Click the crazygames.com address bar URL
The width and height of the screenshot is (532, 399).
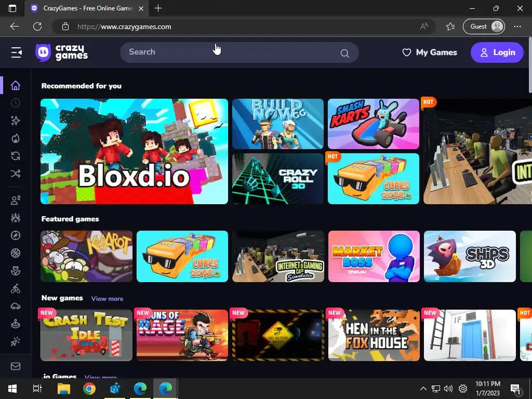(124, 27)
